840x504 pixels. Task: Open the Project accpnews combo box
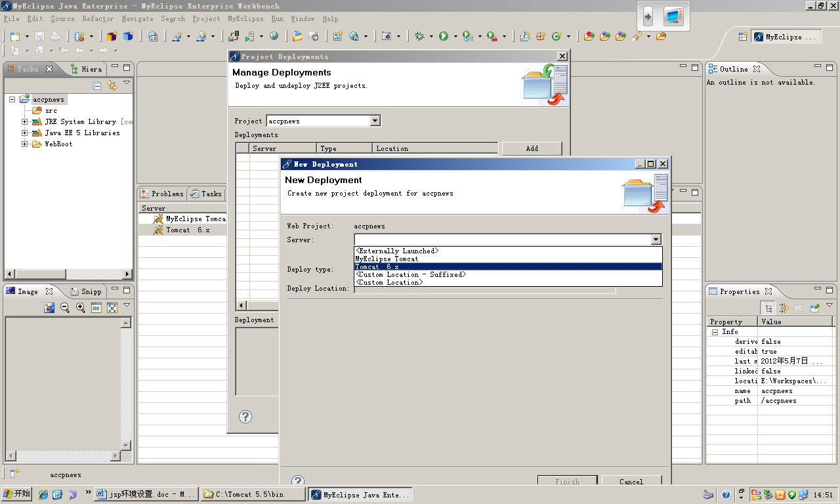tap(324, 121)
